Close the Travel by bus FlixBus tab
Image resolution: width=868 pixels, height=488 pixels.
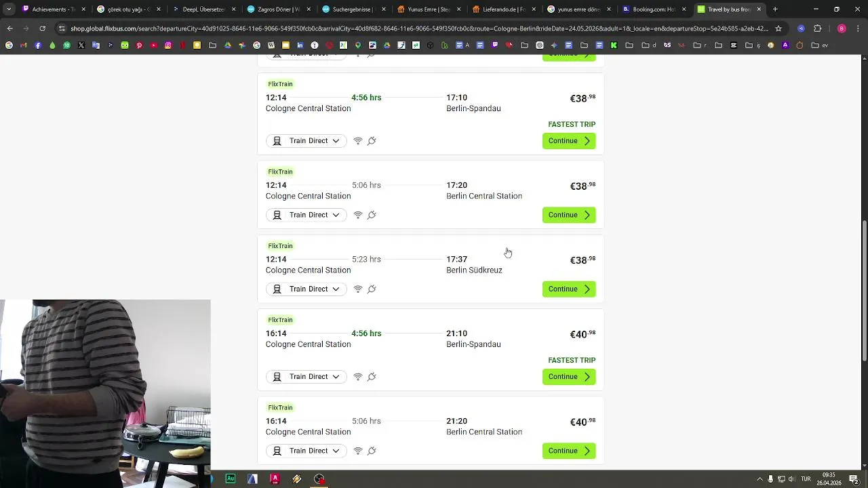759,9
